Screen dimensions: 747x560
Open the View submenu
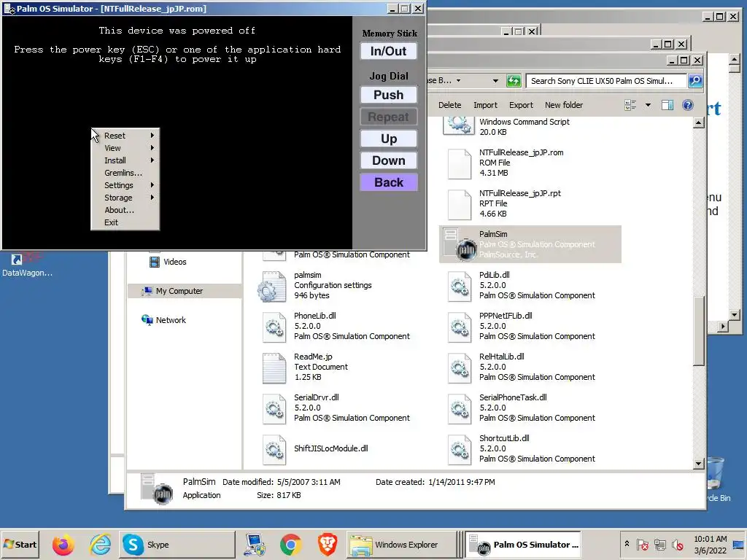pyautogui.click(x=125, y=148)
